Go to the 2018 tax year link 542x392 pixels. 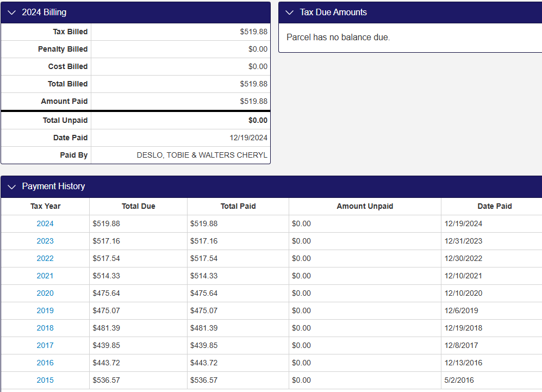point(45,328)
